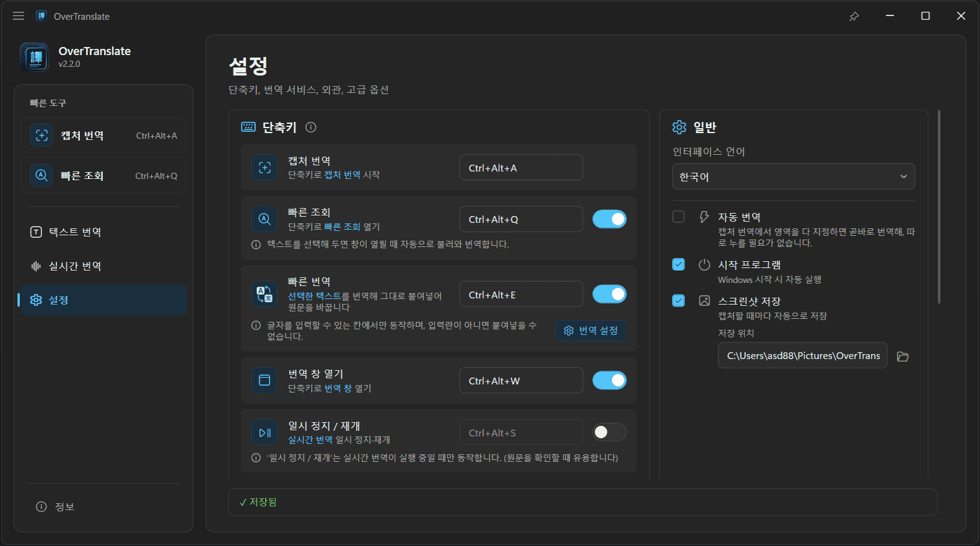The image size is (980, 546).
Task: Edit the Ctrl+Alt+A shortcut field
Action: 521,168
